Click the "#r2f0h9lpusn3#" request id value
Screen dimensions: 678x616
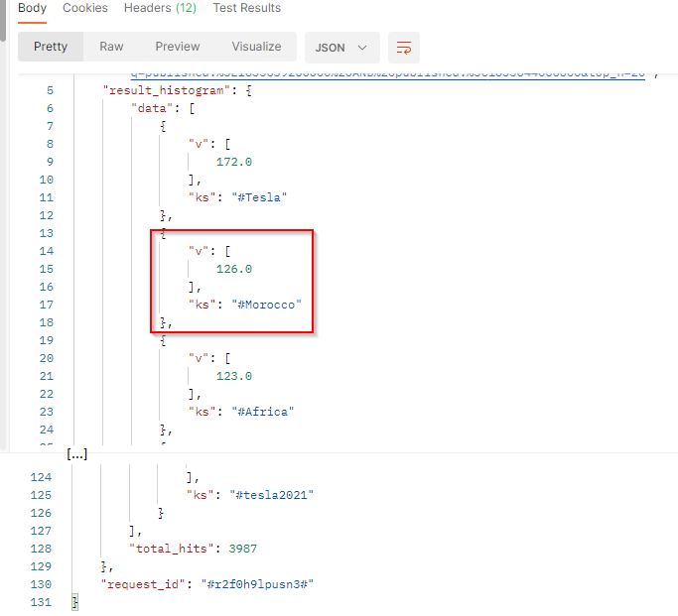click(257, 584)
